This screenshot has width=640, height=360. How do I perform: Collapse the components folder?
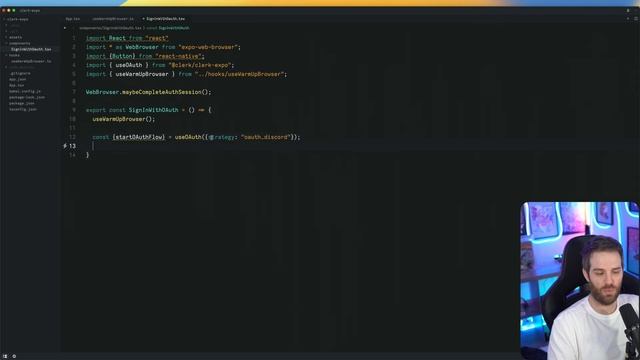pyautogui.click(x=19, y=43)
